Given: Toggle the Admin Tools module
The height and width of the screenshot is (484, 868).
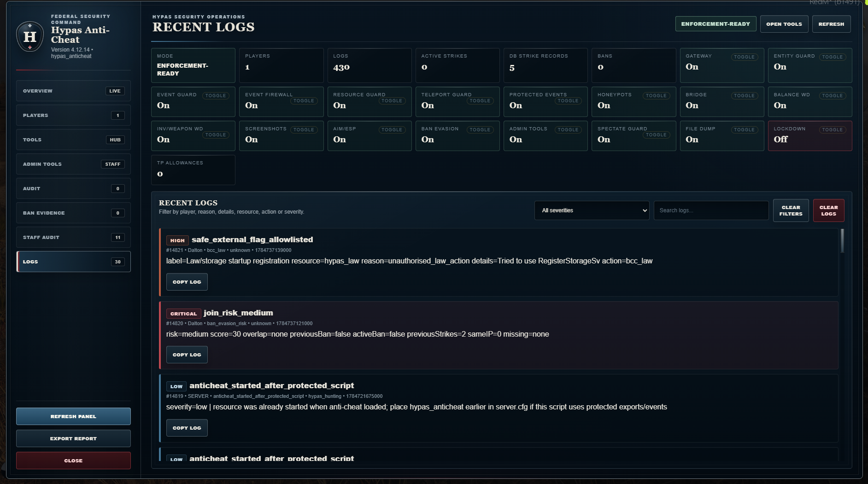Looking at the screenshot, I should 568,130.
